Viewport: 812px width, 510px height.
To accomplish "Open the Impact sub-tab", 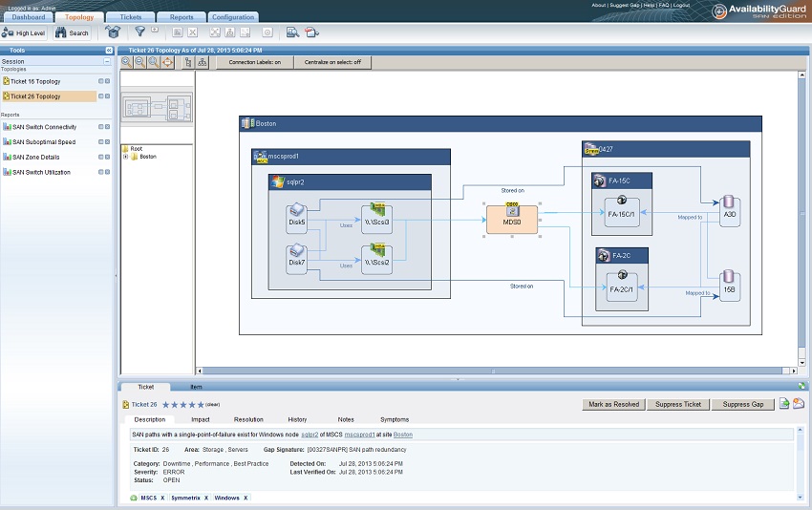I will 201,419.
